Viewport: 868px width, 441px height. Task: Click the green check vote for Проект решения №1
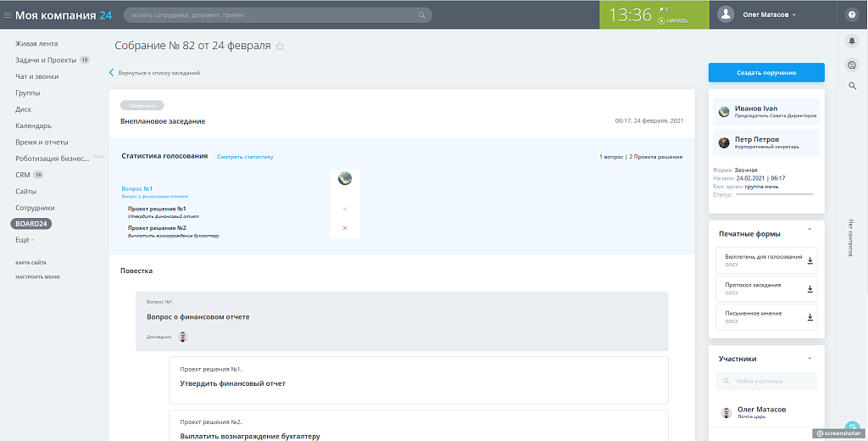pos(345,209)
